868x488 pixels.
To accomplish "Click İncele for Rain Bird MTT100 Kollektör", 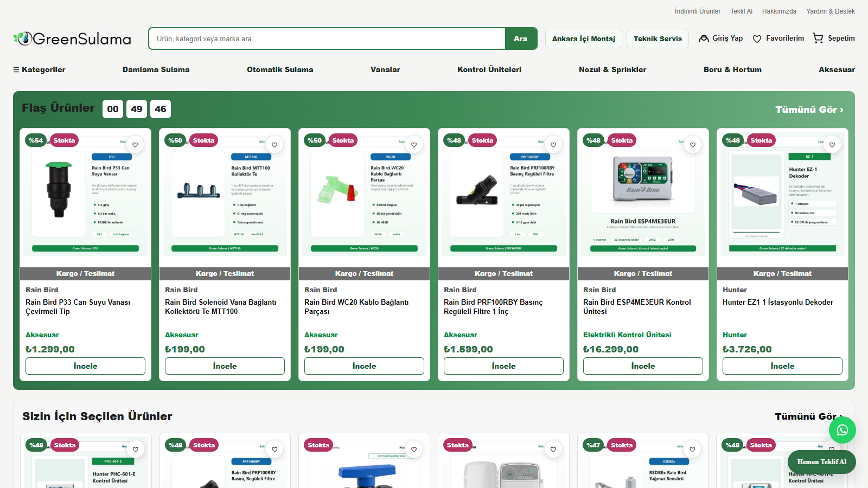I will [225, 366].
